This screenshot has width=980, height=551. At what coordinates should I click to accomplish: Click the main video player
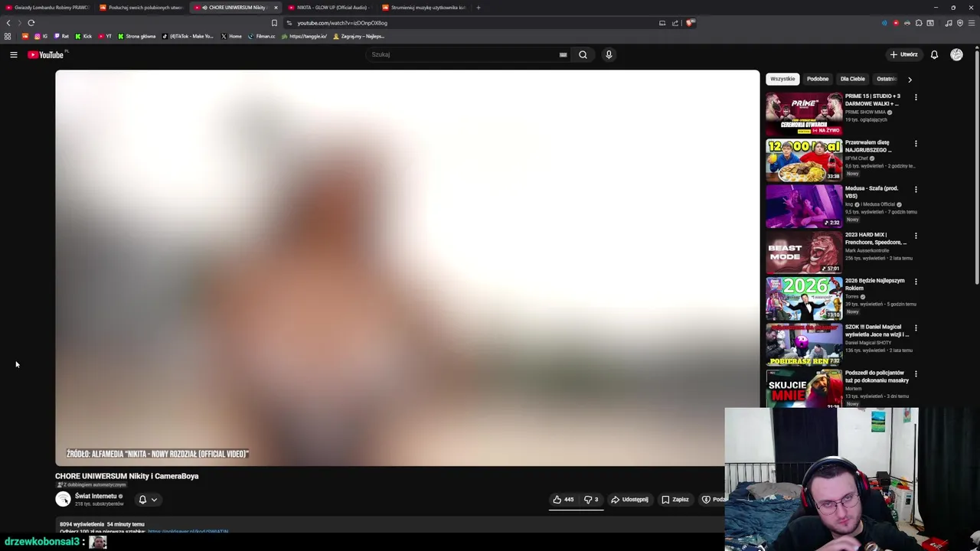tap(407, 268)
